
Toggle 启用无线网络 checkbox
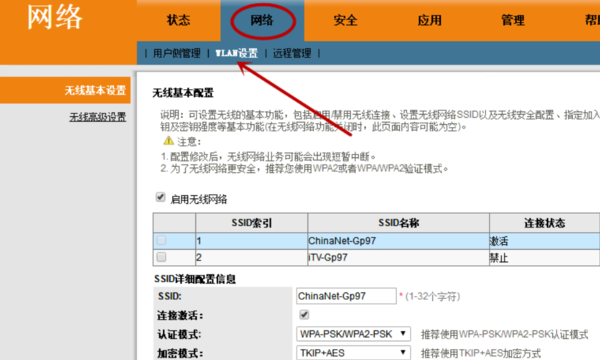[160, 197]
